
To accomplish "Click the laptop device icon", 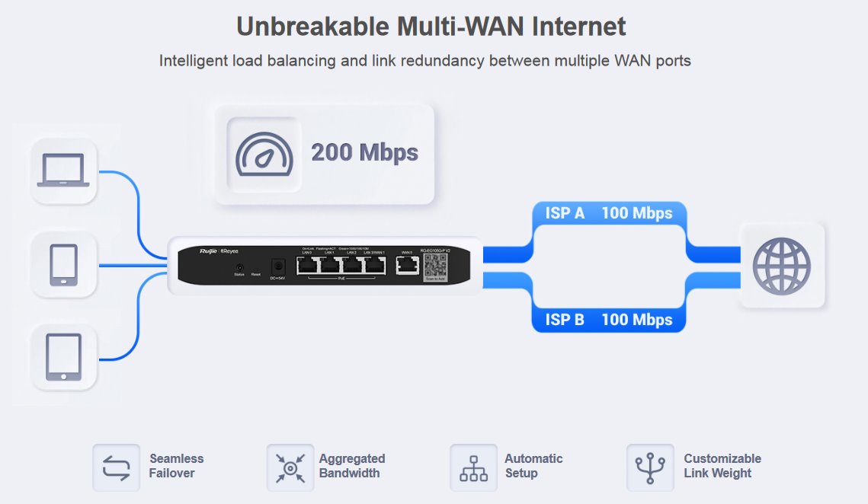I will tap(63, 170).
